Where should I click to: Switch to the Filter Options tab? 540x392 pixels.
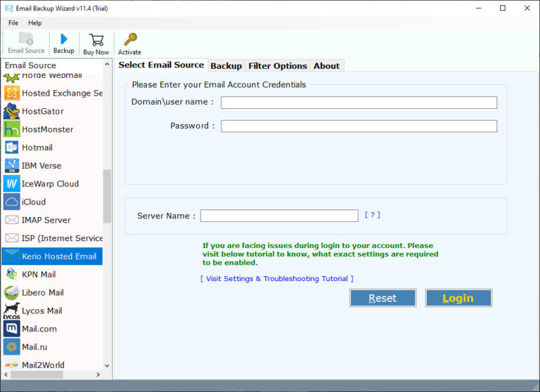[278, 66]
